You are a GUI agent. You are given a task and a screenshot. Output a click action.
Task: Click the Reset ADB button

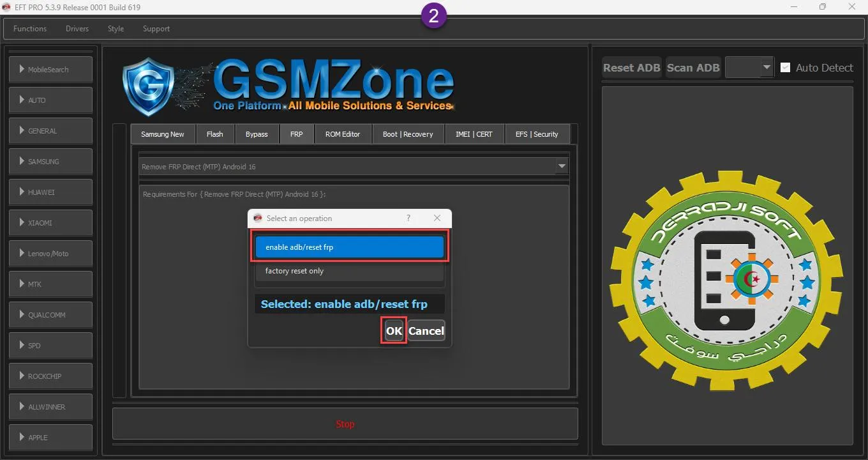click(631, 68)
